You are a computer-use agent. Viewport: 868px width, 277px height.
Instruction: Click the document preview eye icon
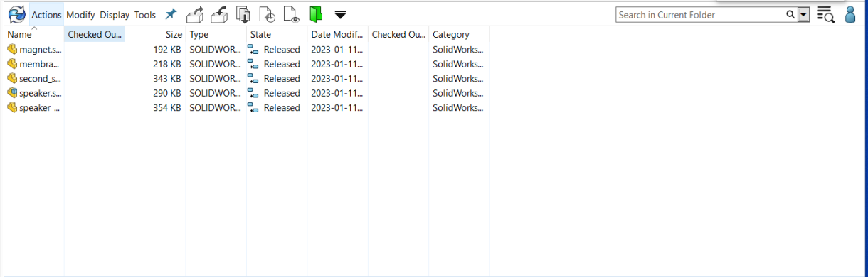pos(291,14)
